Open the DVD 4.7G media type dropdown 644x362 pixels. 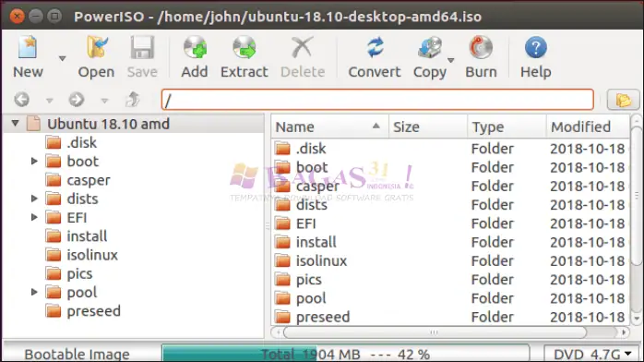tap(592, 354)
